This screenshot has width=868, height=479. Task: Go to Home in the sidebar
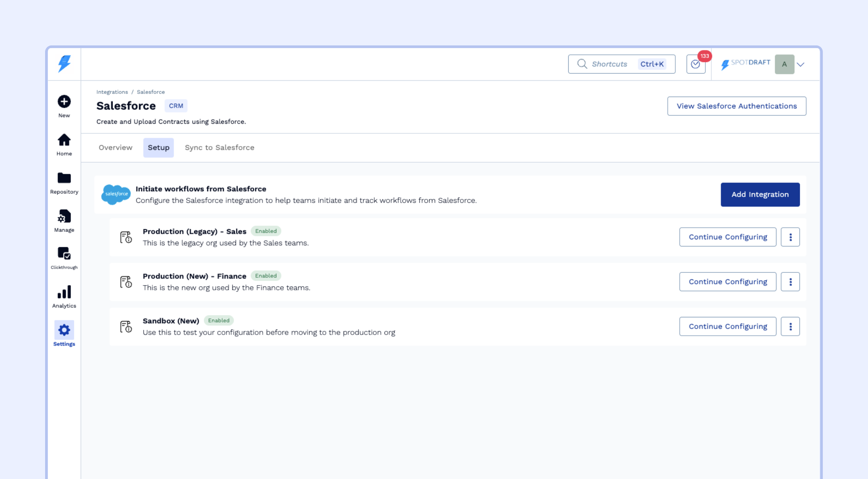(64, 140)
